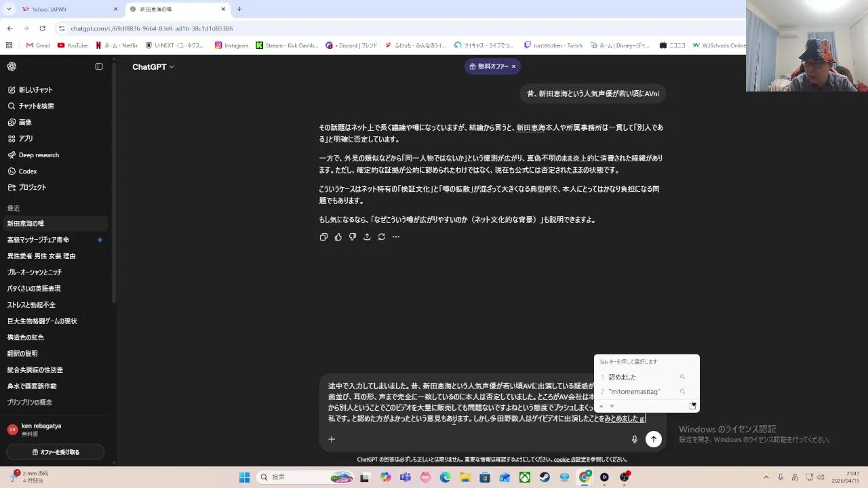Reload the page
Screen dimensions: 868x488
(x=42, y=28)
